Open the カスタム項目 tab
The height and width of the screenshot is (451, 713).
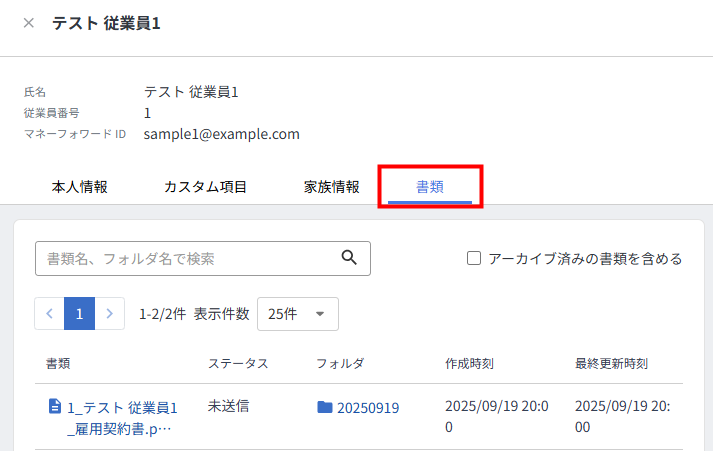[205, 186]
